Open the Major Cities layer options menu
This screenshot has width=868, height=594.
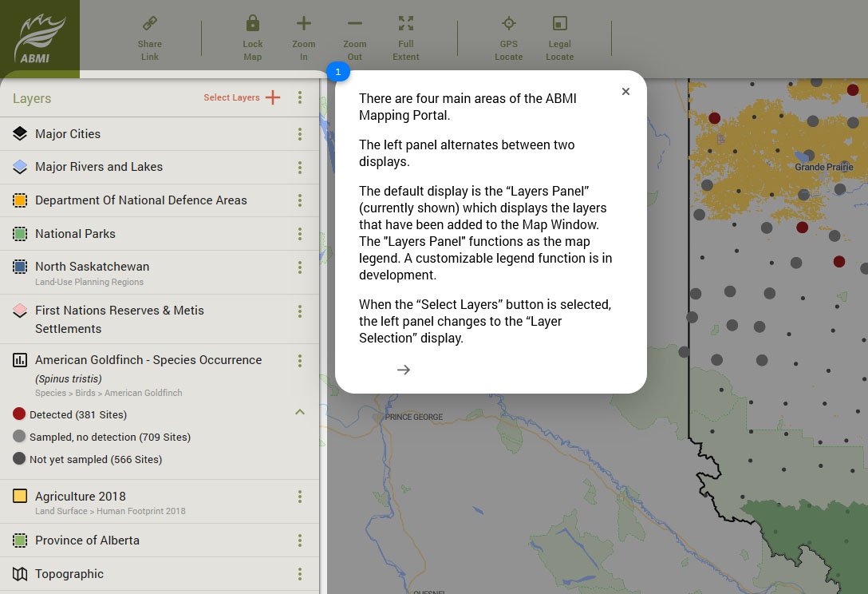300,134
